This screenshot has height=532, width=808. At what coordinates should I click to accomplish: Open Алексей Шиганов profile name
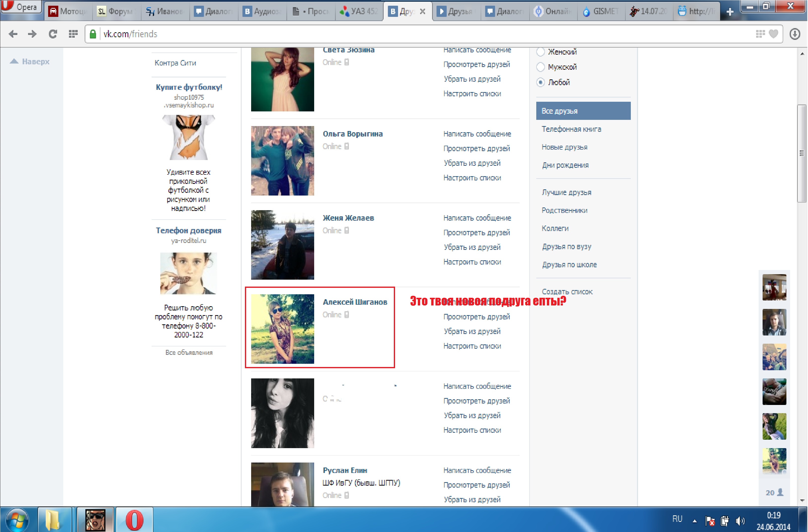coord(355,302)
